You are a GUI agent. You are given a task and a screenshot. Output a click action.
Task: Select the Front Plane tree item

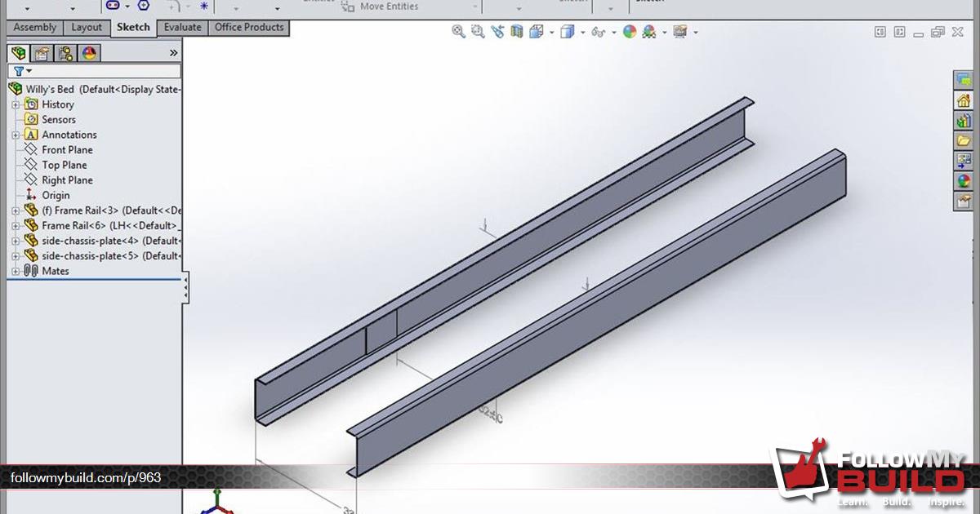(67, 150)
